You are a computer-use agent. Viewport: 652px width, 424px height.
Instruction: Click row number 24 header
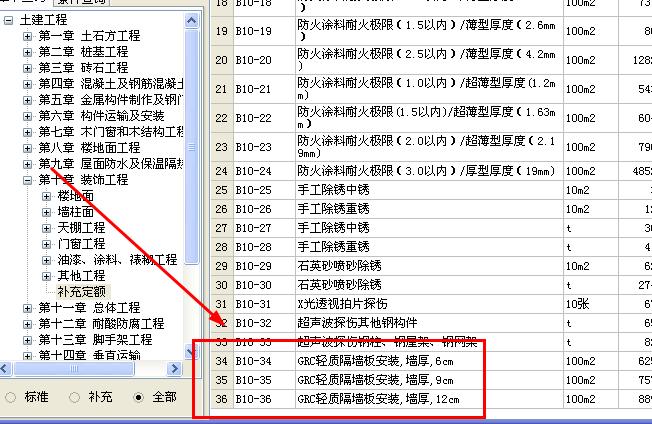(222, 171)
